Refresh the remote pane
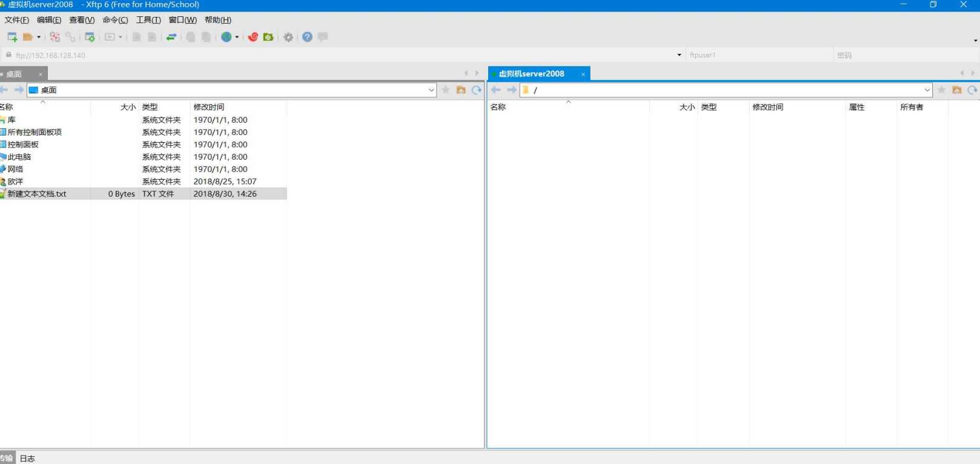980x464 pixels. tap(972, 90)
